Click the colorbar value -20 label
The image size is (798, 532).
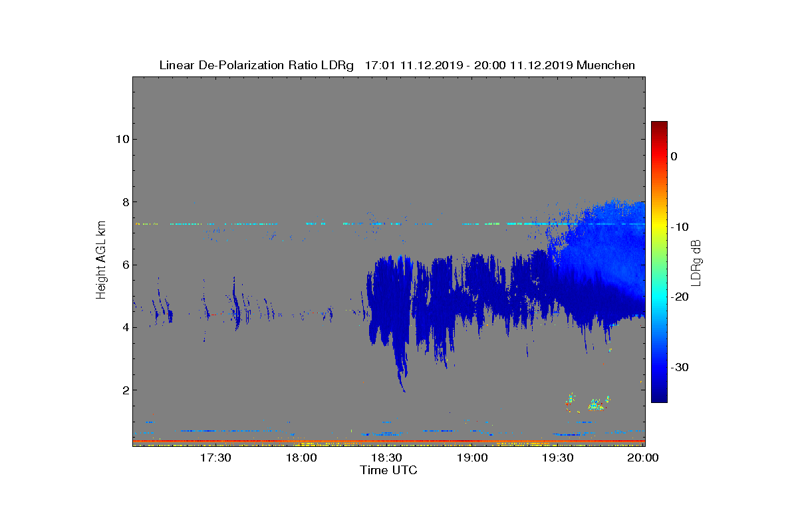pos(679,297)
